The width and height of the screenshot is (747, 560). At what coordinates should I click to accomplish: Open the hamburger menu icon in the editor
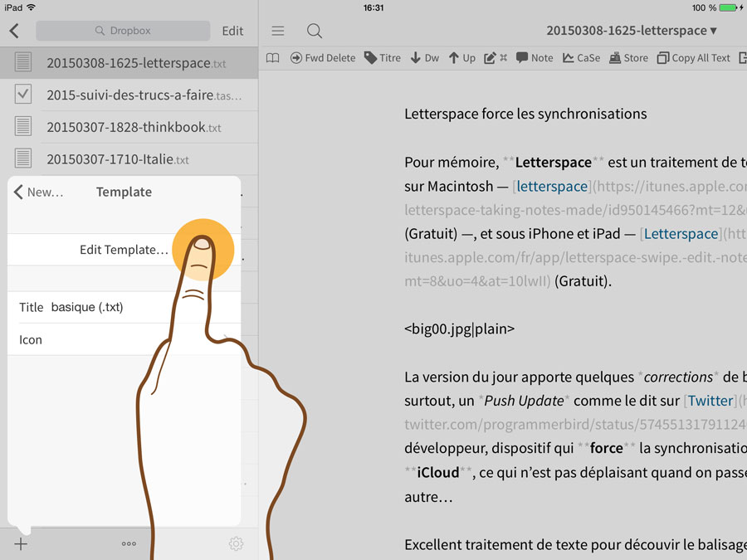278,31
